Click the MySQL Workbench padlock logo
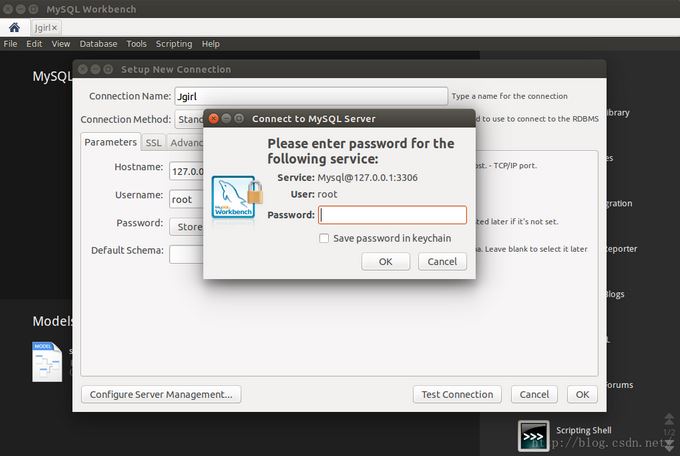 tap(237, 197)
